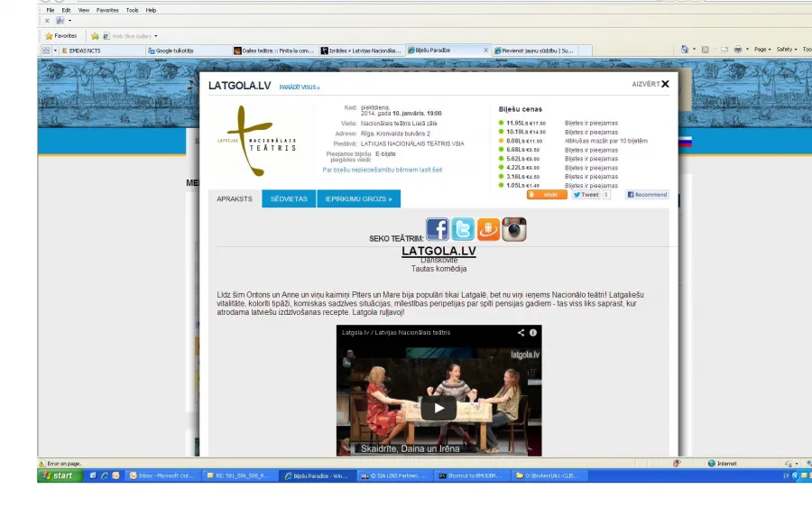Click the Internet zone status indicator
Viewport: 812px width, 507px height.
point(723,464)
